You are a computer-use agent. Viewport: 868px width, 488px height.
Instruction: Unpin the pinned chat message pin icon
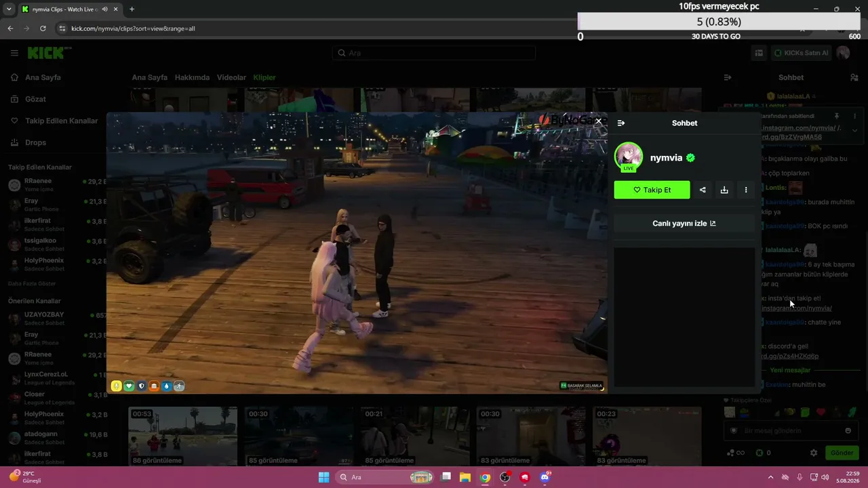(837, 116)
